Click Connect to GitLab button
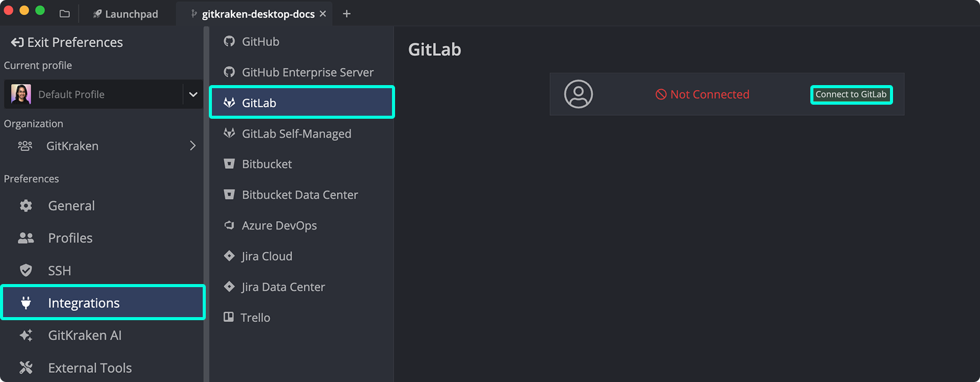This screenshot has width=980, height=382. pos(851,94)
